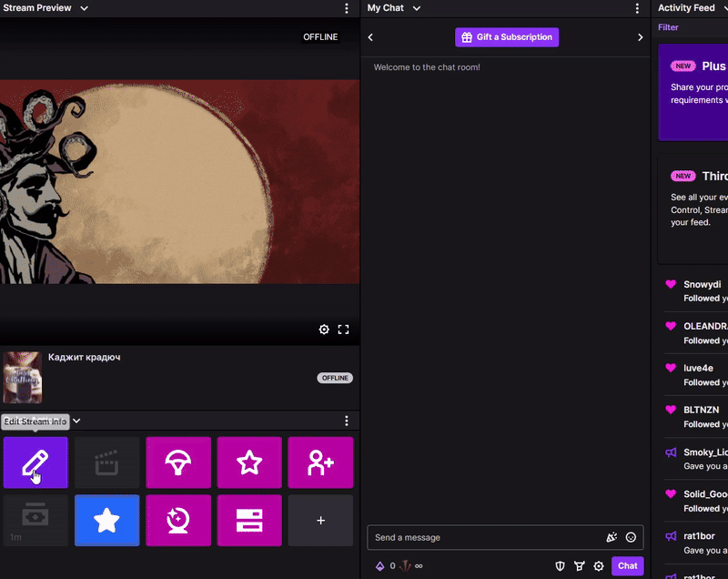Click the rat1bor gave-you activity entry
This screenshot has height=579, width=728.
[x=696, y=543]
